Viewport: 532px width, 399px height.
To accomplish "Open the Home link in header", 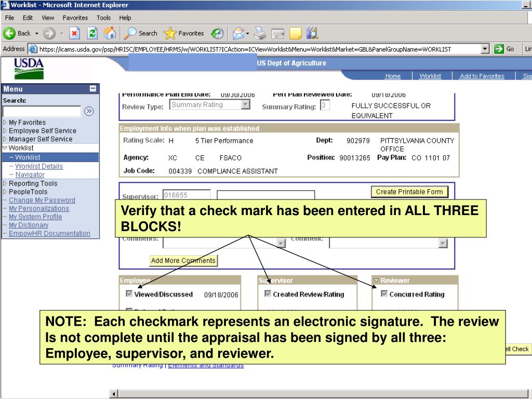I will click(393, 76).
